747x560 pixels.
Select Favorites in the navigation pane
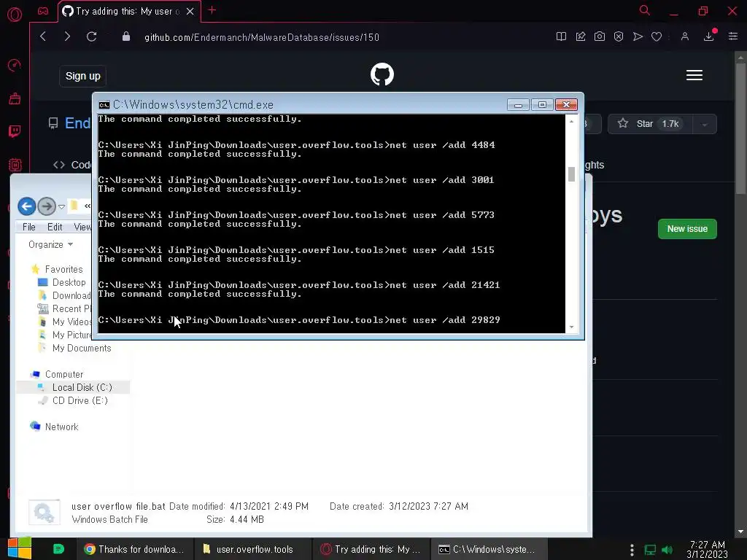point(63,269)
